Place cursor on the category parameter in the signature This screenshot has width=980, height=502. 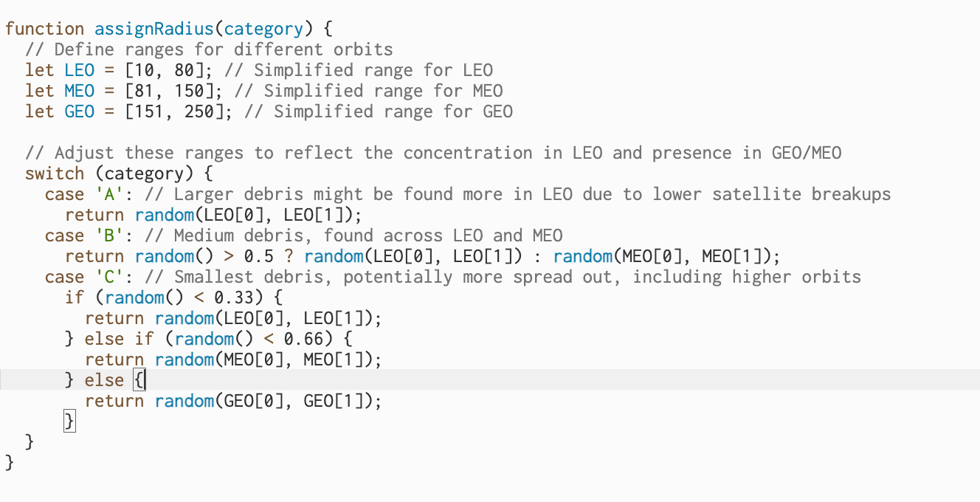point(263,29)
